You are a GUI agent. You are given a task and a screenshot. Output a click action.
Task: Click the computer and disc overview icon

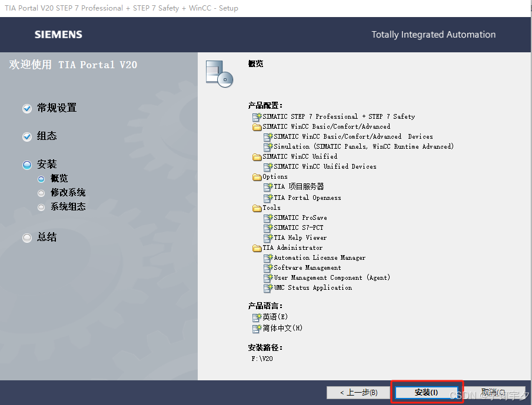tap(219, 74)
